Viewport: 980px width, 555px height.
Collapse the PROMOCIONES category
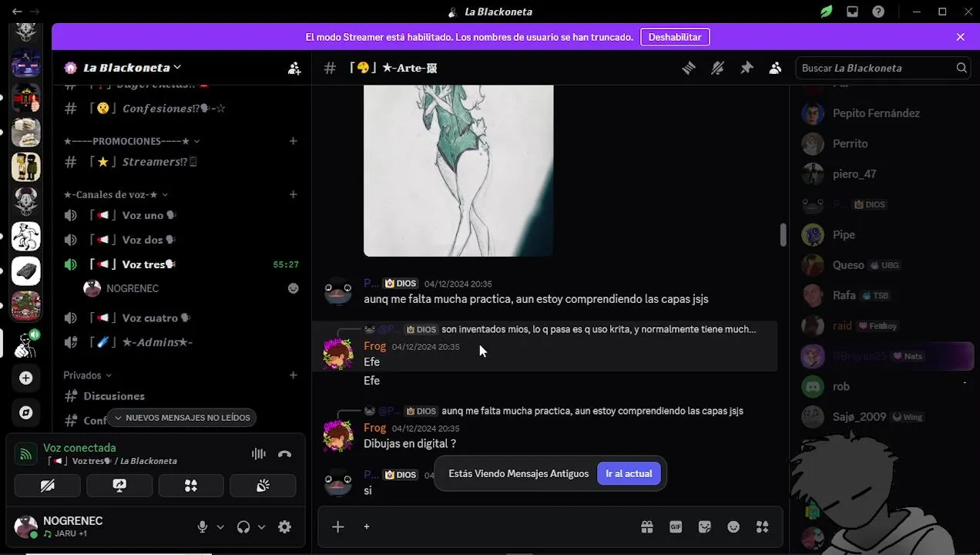tap(132, 141)
